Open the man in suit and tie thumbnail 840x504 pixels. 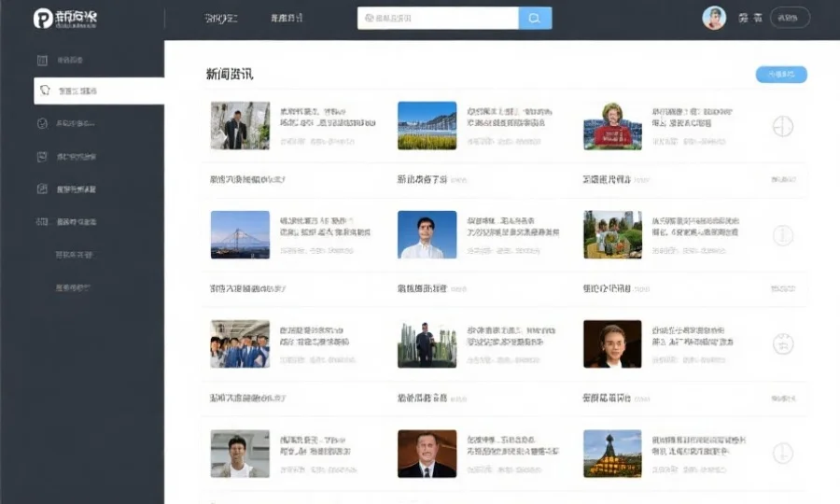[427, 453]
